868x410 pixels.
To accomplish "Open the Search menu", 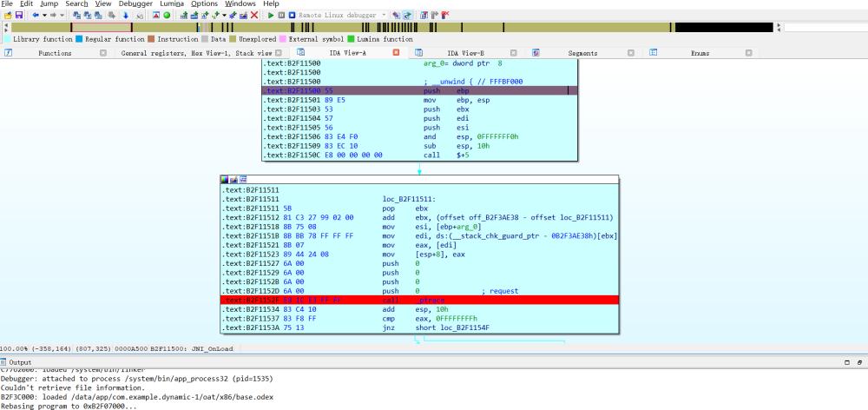I will 76,3.
